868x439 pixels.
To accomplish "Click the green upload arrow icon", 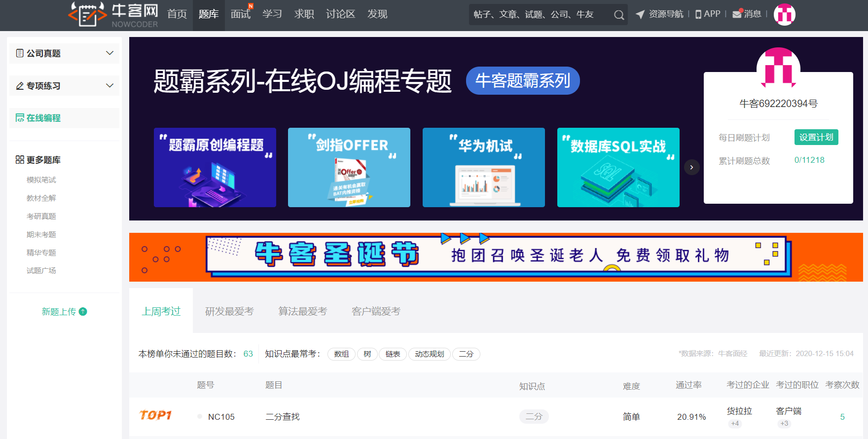I will [83, 311].
